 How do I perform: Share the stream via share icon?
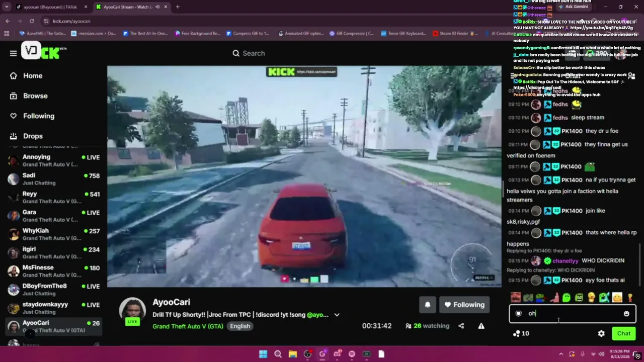click(461, 326)
